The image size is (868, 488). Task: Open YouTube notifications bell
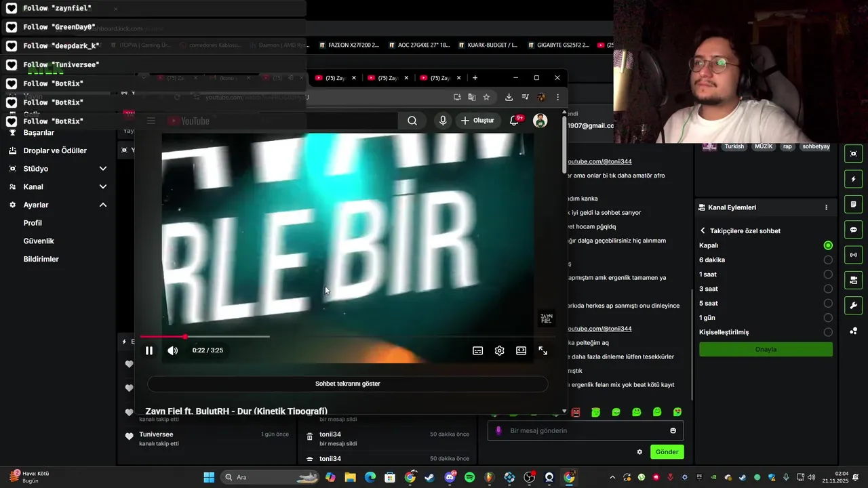pos(515,121)
